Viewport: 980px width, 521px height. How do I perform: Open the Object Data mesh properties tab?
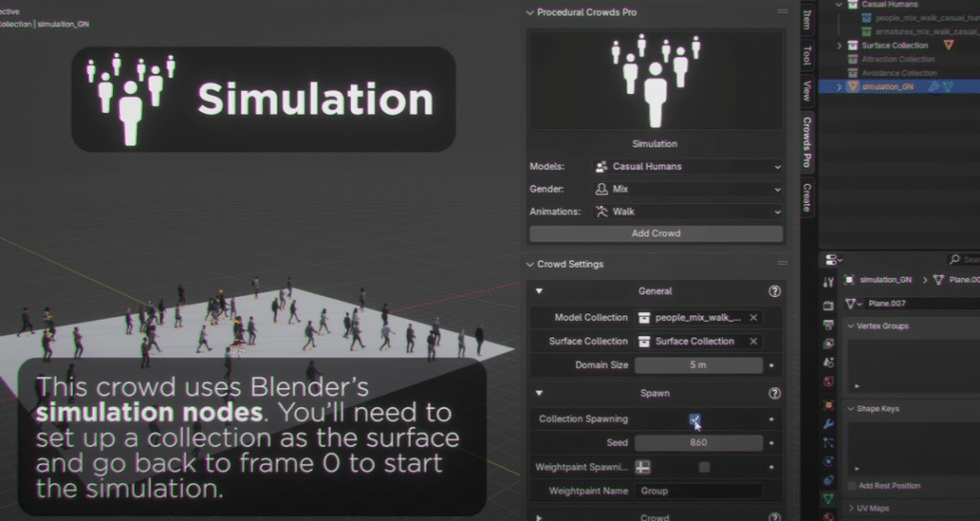tap(829, 498)
